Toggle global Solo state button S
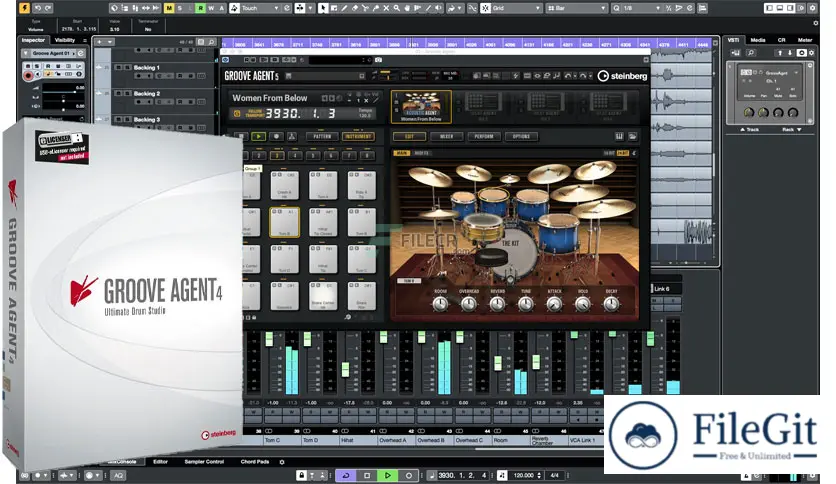Screen dimensions: 836x484 point(180,8)
